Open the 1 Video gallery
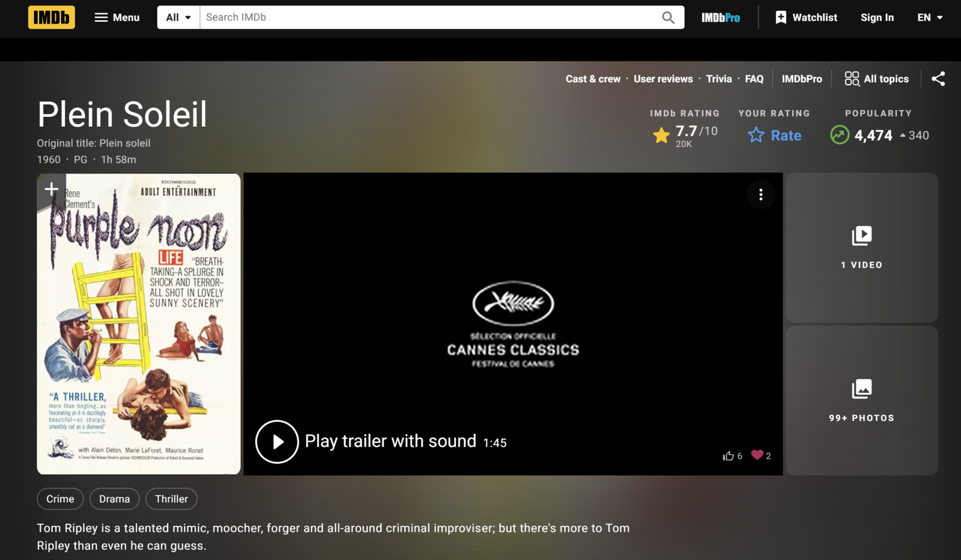Image resolution: width=961 pixels, height=560 pixels. [x=861, y=247]
